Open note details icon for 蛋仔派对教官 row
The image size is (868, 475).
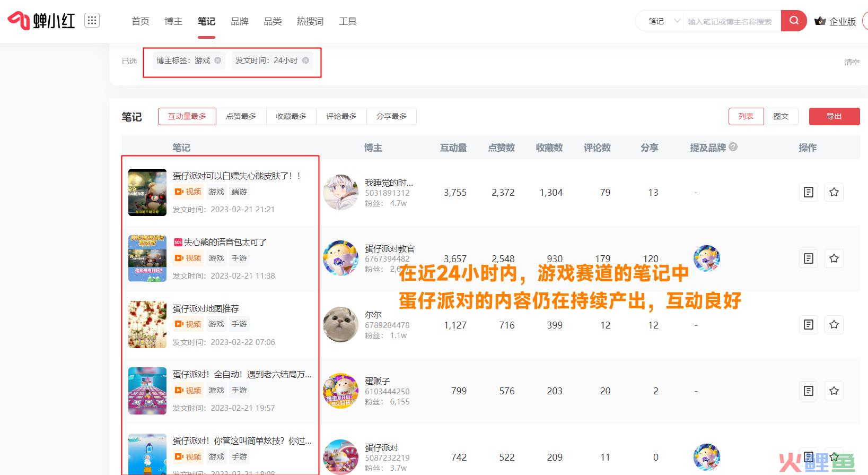(x=809, y=258)
